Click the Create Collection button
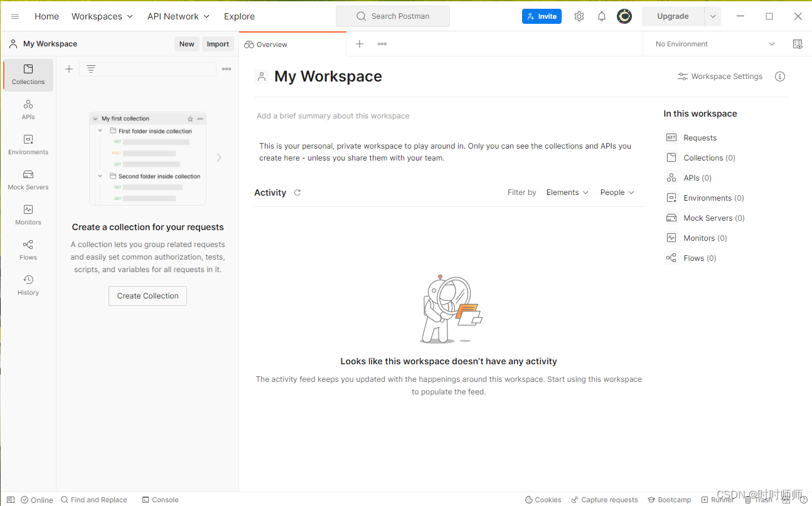Screen dimensions: 812x506 147,296
